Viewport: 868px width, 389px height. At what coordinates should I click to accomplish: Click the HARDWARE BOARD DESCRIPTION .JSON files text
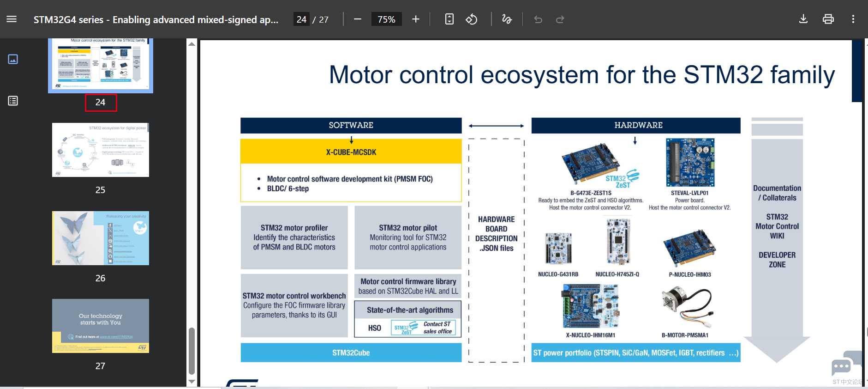click(497, 234)
